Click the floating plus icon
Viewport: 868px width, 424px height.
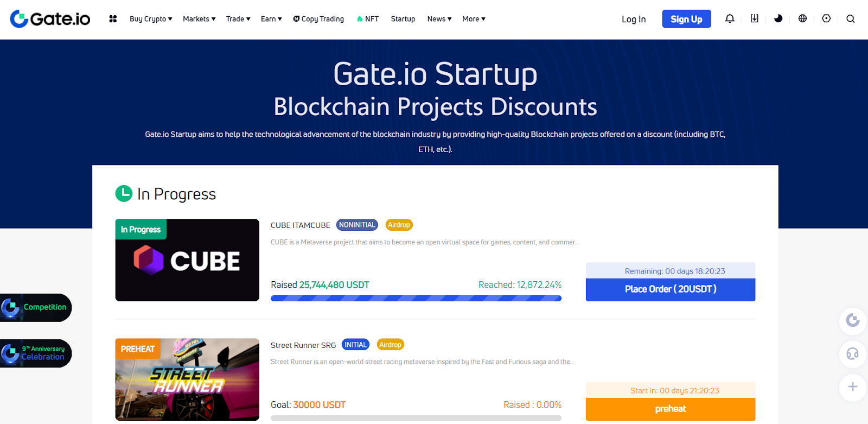[852, 387]
